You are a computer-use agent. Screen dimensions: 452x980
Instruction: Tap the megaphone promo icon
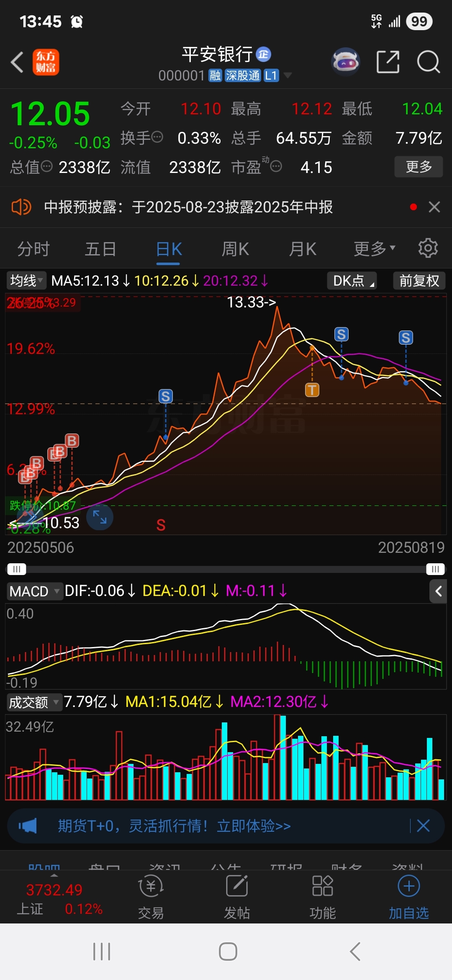pos(28,826)
